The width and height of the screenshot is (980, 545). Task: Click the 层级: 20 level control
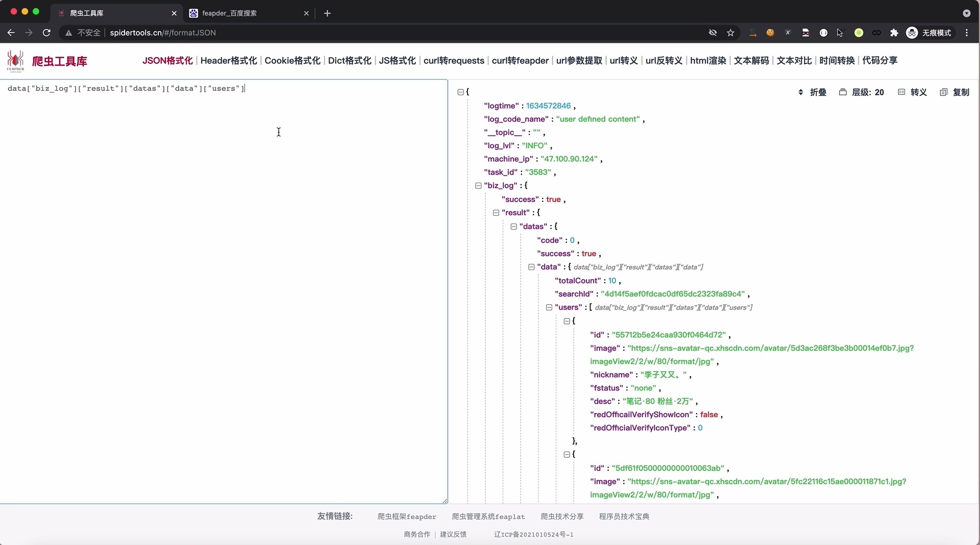pyautogui.click(x=862, y=92)
